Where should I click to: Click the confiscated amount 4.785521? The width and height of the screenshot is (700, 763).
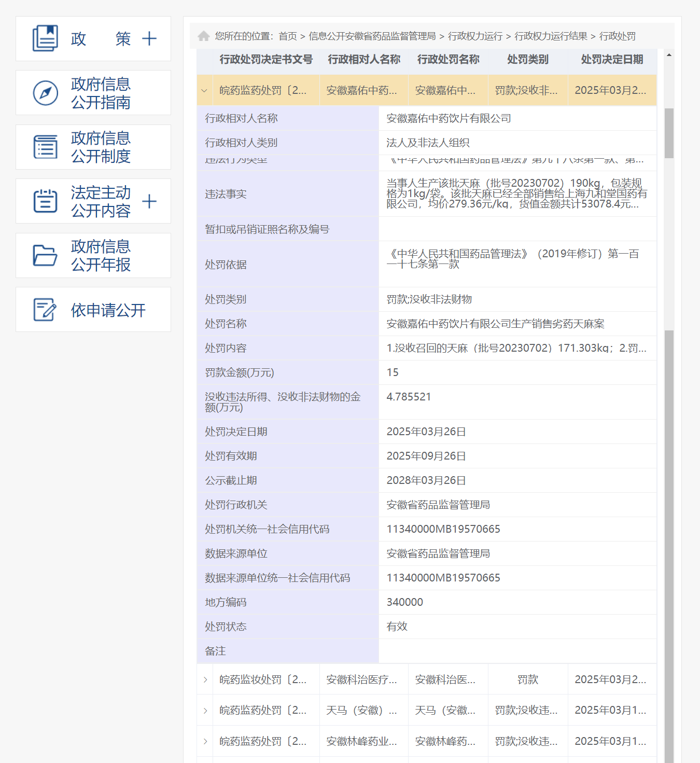[409, 397]
